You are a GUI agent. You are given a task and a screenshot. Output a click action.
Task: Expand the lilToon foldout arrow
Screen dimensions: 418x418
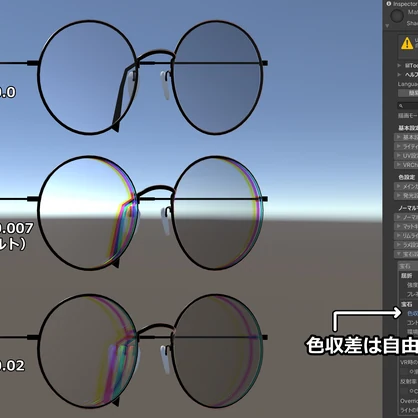point(399,66)
